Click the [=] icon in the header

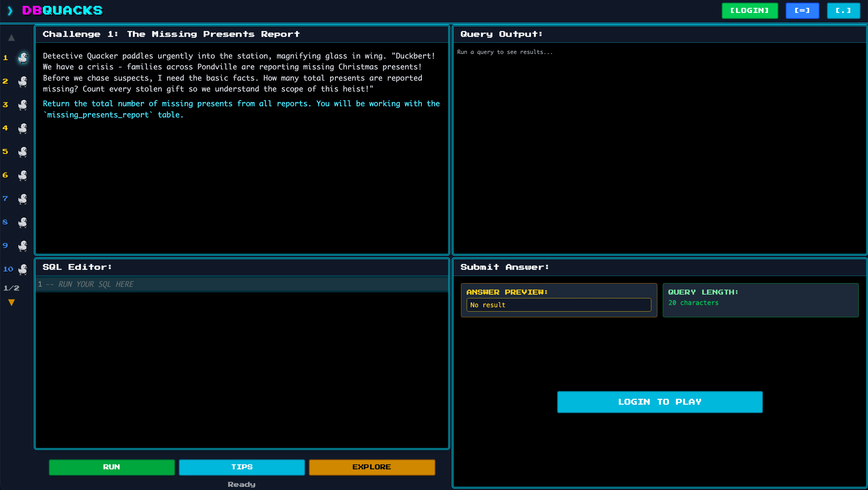pyautogui.click(x=802, y=10)
